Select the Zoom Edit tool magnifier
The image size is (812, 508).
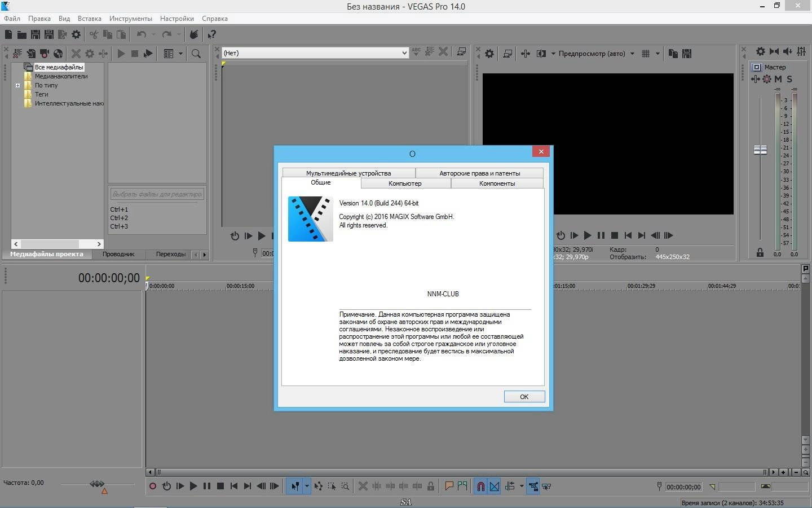(x=345, y=486)
